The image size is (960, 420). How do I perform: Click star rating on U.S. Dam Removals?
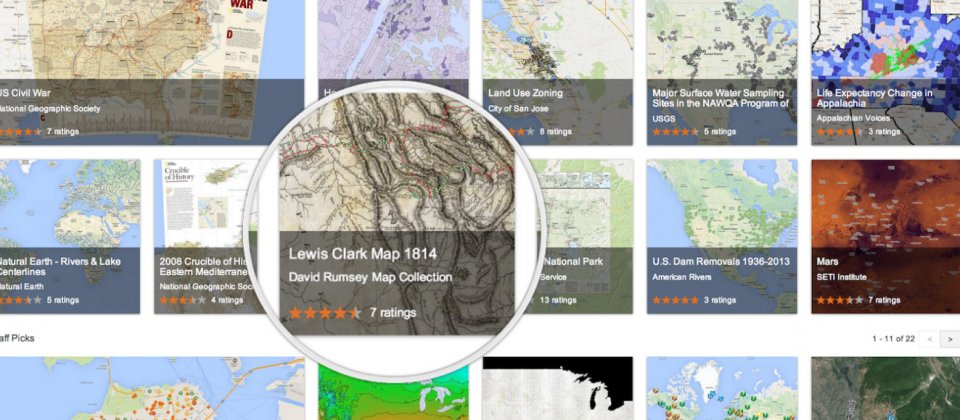(675, 300)
